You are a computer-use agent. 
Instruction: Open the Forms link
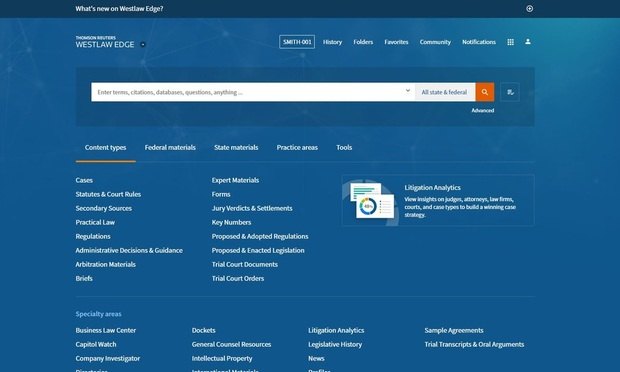[x=221, y=194]
